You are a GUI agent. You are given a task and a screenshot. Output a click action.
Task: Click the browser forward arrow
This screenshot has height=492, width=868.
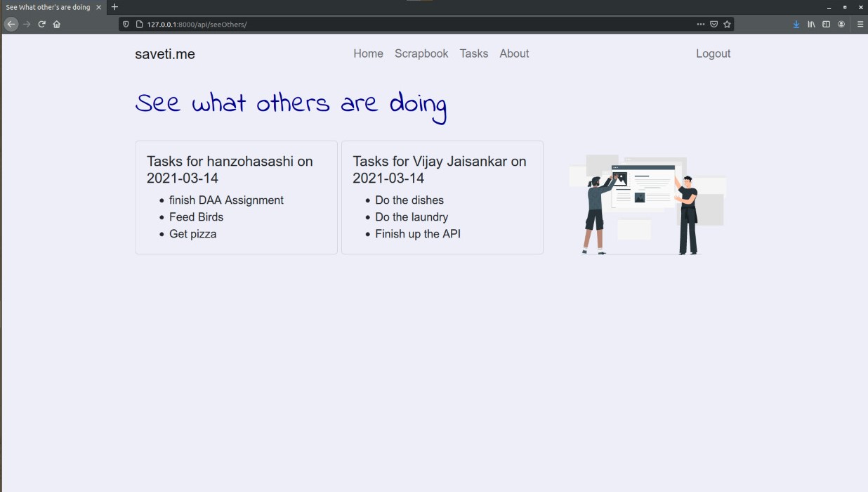27,24
